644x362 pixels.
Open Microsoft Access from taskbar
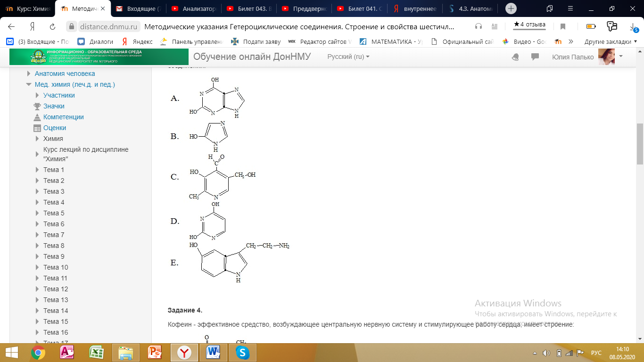pos(67,353)
